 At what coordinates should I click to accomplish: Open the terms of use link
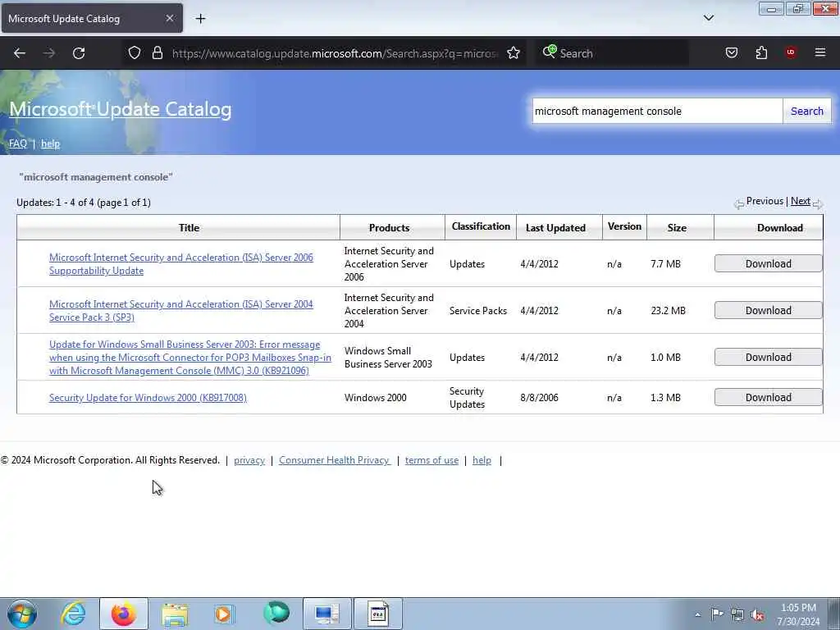click(x=431, y=460)
